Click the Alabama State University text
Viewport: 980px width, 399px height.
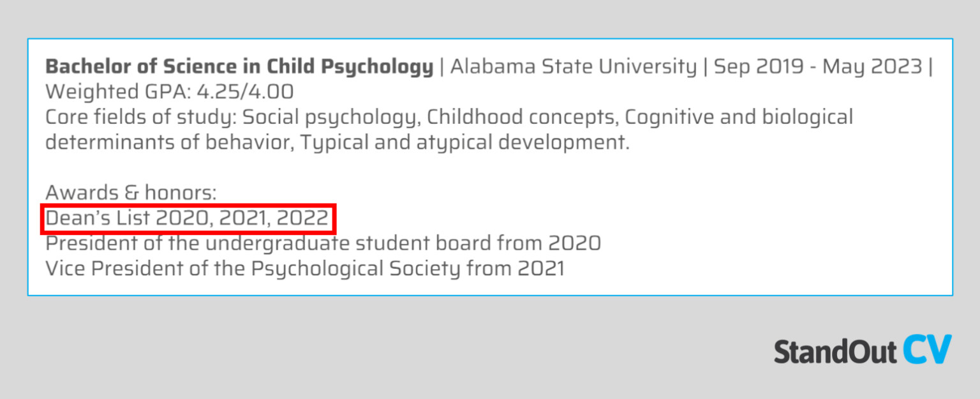click(x=574, y=67)
